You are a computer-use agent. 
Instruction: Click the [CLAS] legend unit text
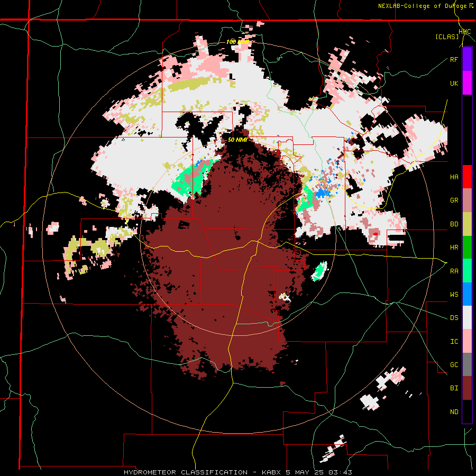tap(447, 37)
